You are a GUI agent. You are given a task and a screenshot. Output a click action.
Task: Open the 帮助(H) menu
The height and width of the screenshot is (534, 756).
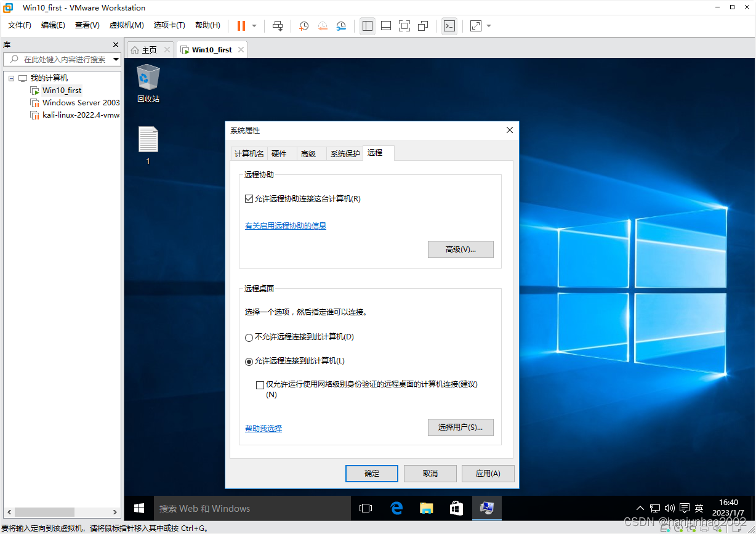coord(207,25)
